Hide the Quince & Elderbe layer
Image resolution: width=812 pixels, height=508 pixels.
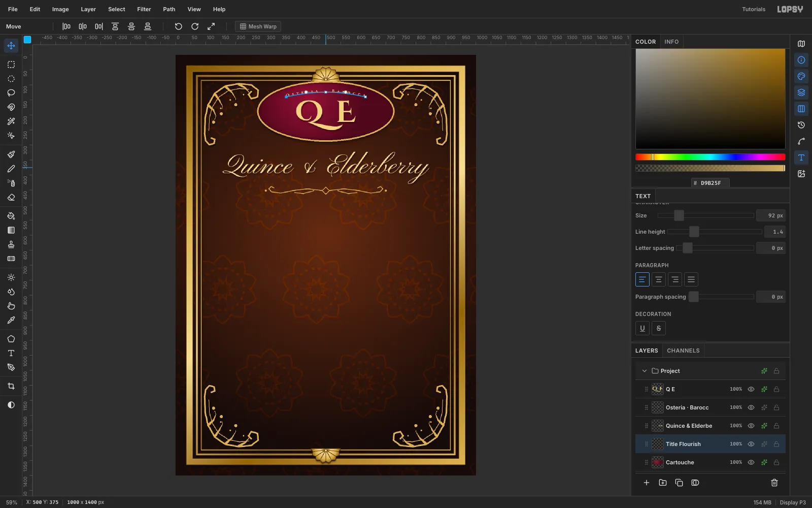751,426
